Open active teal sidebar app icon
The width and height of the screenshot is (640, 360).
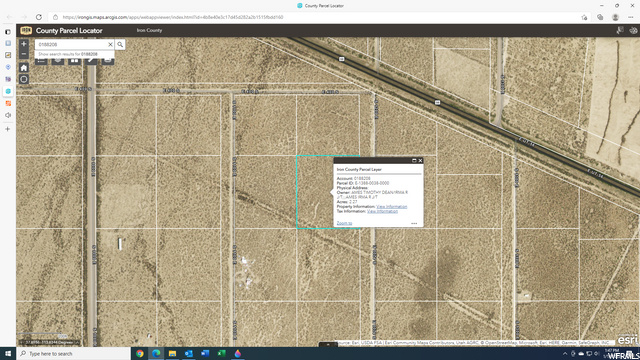pyautogui.click(x=8, y=91)
